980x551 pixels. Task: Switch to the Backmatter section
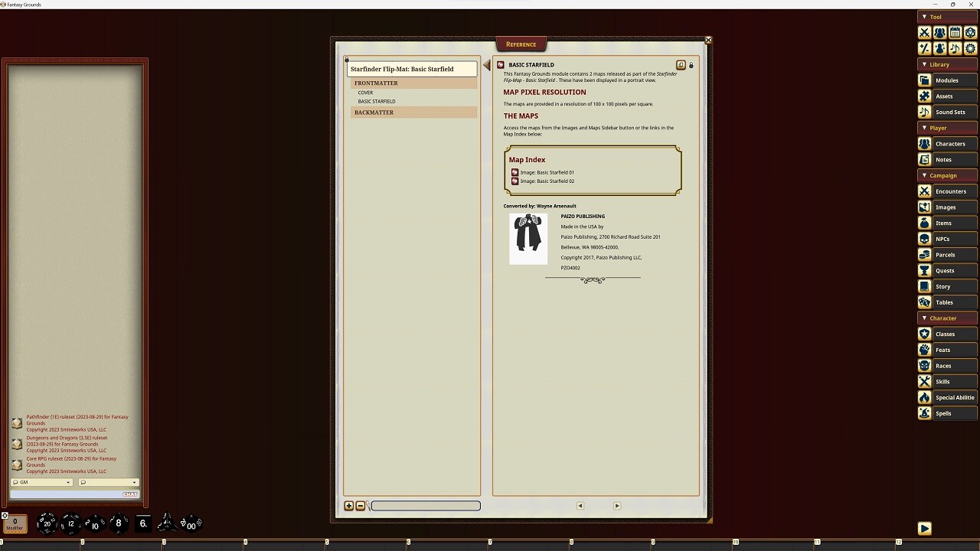[374, 112]
